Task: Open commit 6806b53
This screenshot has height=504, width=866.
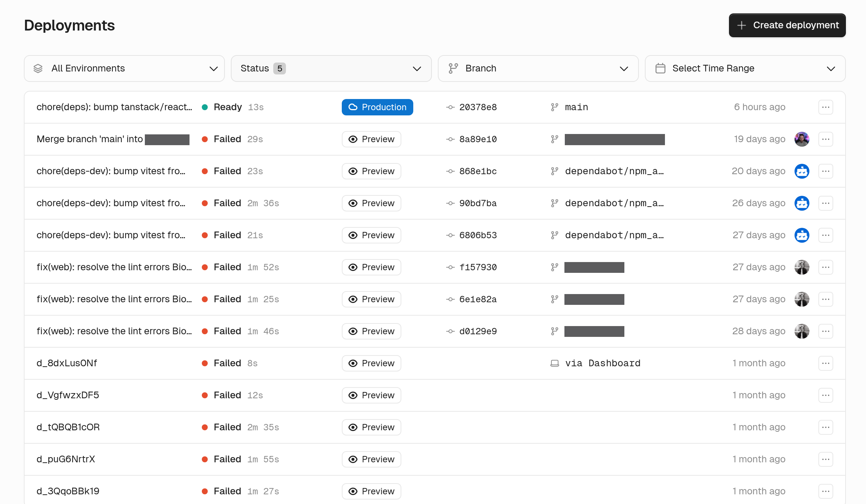Action: click(478, 235)
